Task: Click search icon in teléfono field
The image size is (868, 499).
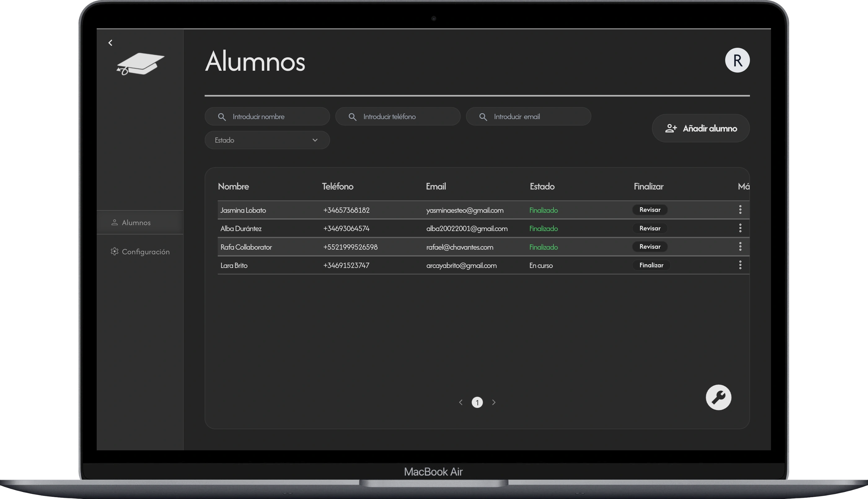Action: coord(352,117)
